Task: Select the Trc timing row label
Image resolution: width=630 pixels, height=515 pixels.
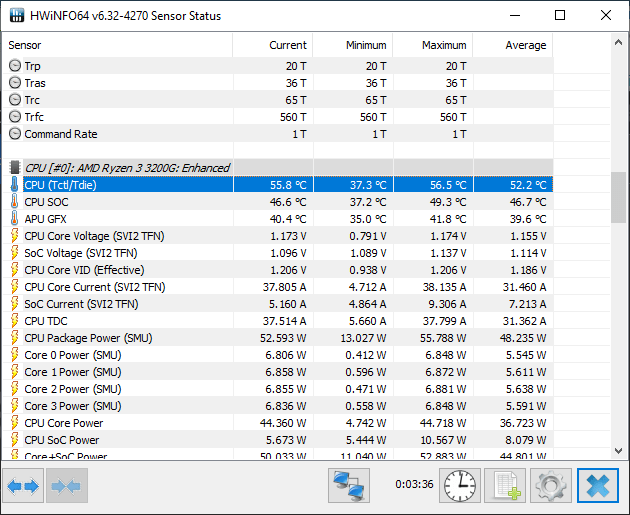Action: pos(32,100)
